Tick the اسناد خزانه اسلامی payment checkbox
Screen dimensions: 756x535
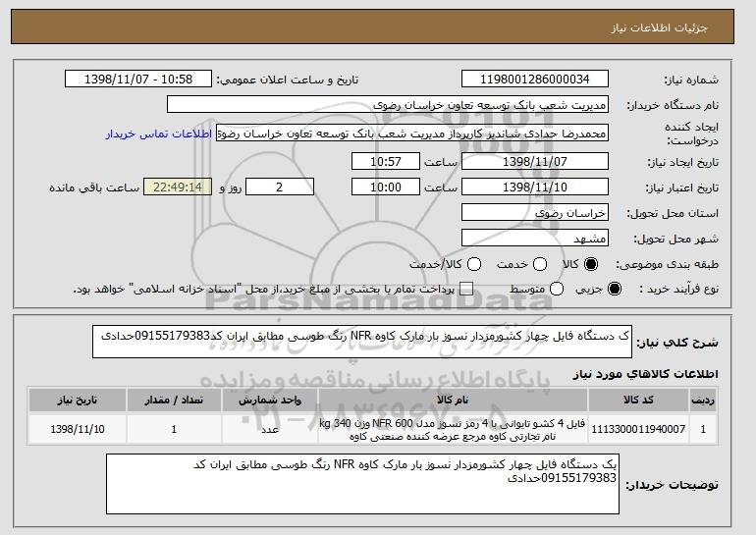[x=466, y=289]
